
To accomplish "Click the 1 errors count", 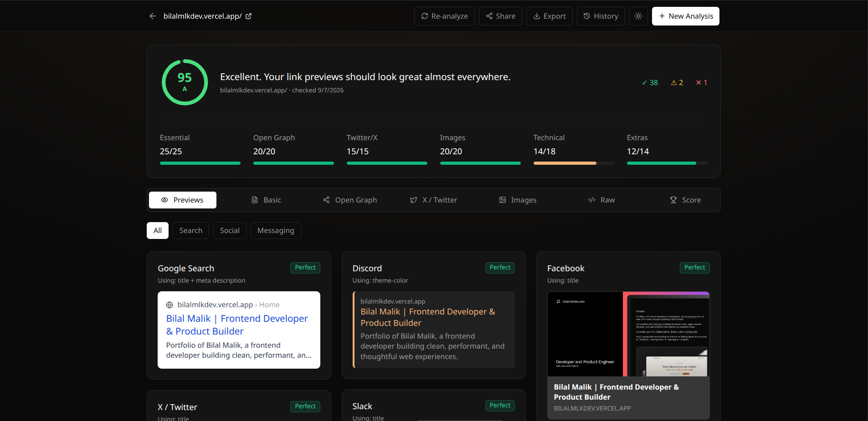I will tap(701, 83).
